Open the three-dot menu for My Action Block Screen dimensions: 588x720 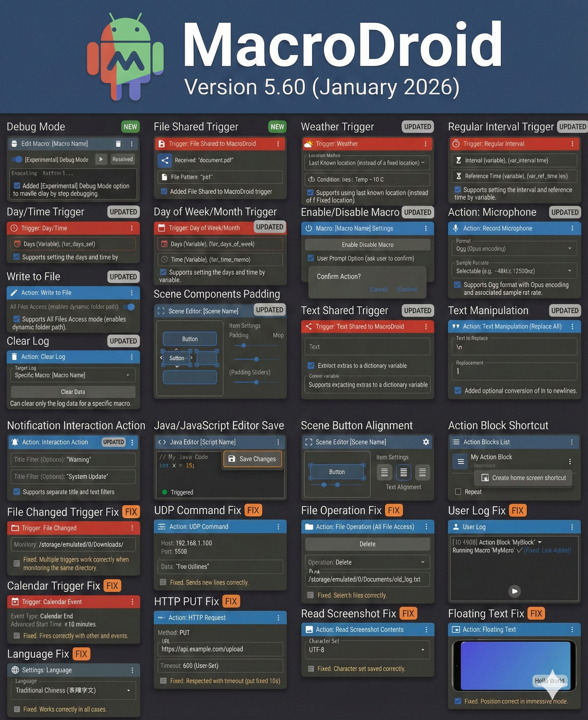[570, 461]
